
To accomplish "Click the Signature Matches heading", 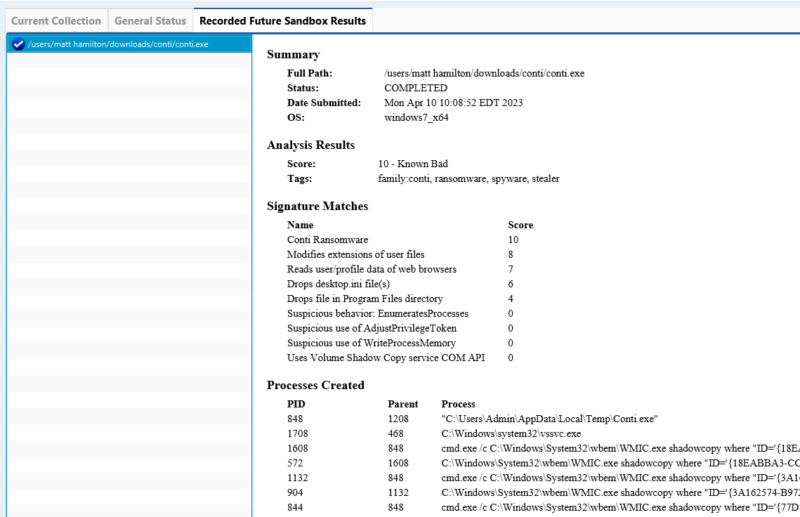I will [x=317, y=206].
